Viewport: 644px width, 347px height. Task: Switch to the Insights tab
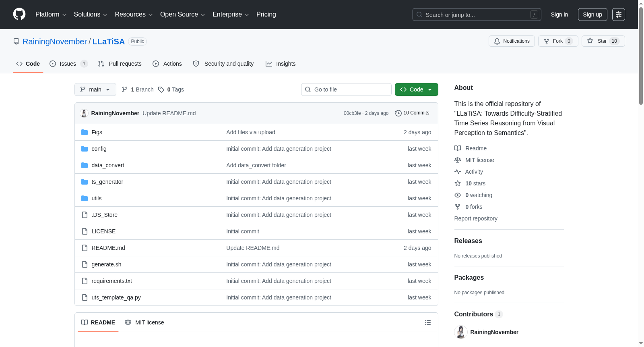click(x=281, y=64)
